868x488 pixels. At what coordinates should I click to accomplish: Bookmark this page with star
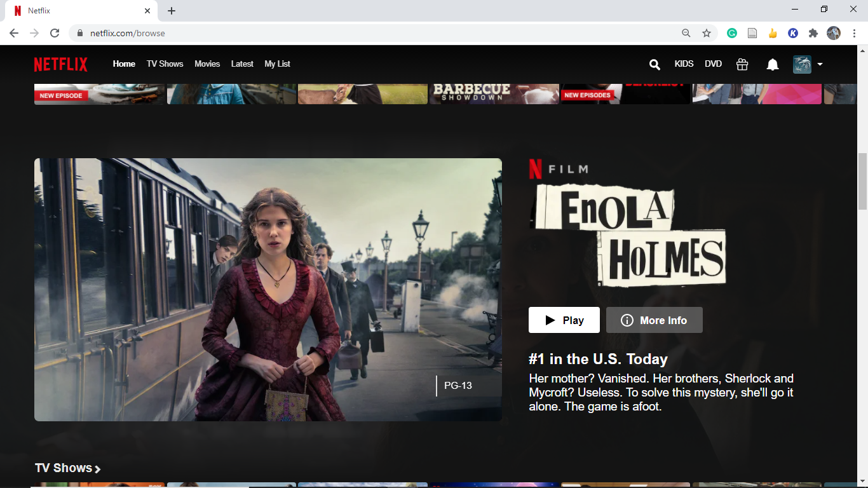coord(707,33)
